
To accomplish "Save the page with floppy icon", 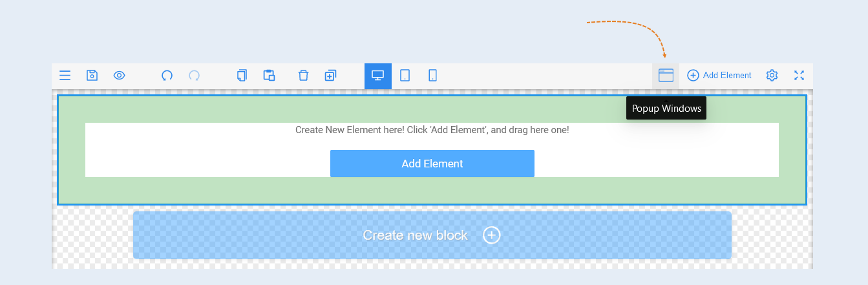I will (92, 76).
